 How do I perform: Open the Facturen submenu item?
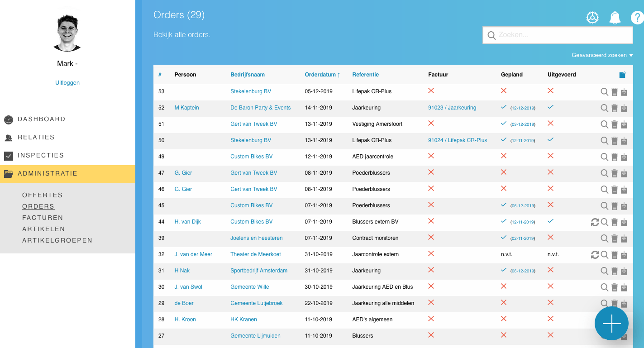coord(43,218)
